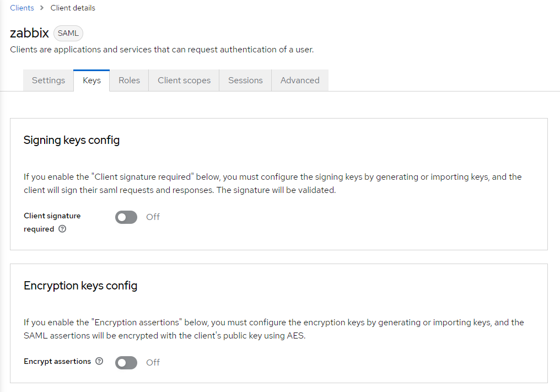This screenshot has height=392, width=560.
Task: Open the Advanced tab
Action: (300, 80)
